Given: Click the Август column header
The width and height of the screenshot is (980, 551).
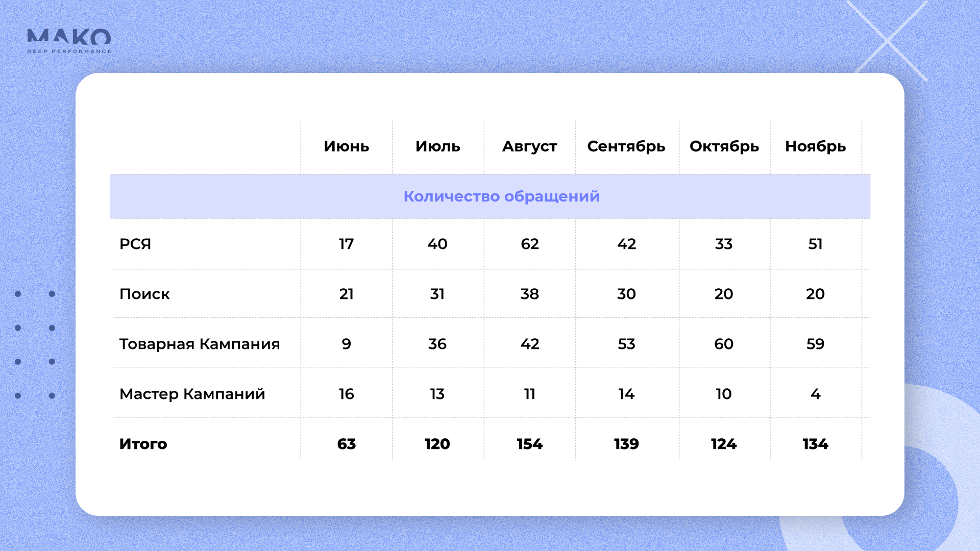Looking at the screenshot, I should [529, 146].
